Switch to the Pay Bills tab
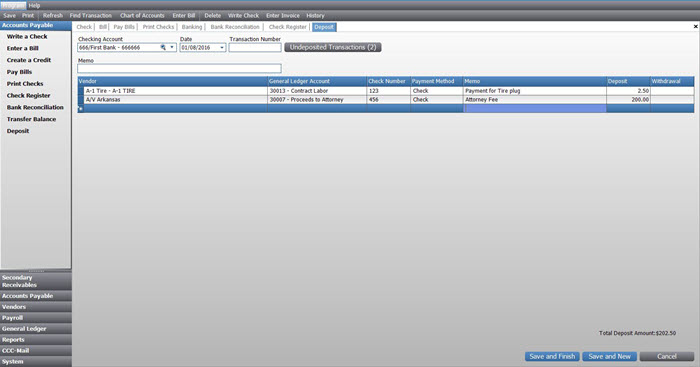 (x=124, y=27)
